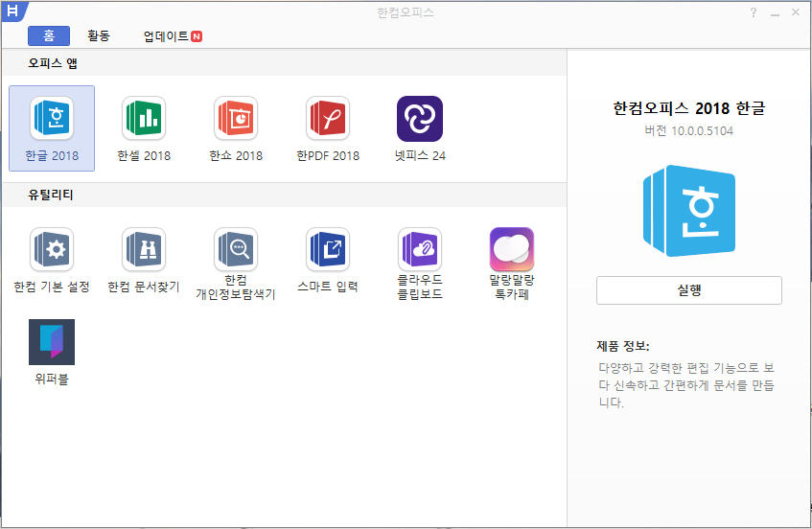Image resolution: width=812 pixels, height=529 pixels.
Task: Switch to the 활동 tab
Action: [99, 35]
